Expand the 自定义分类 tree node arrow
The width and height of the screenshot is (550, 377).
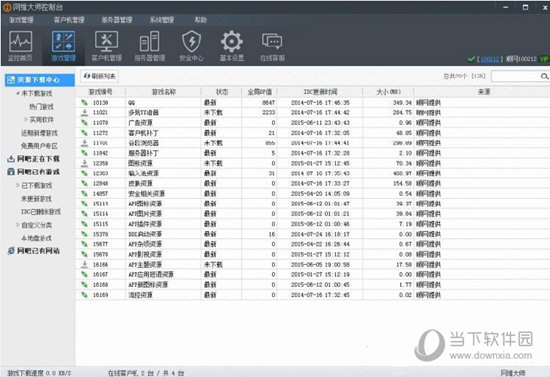click(x=18, y=225)
